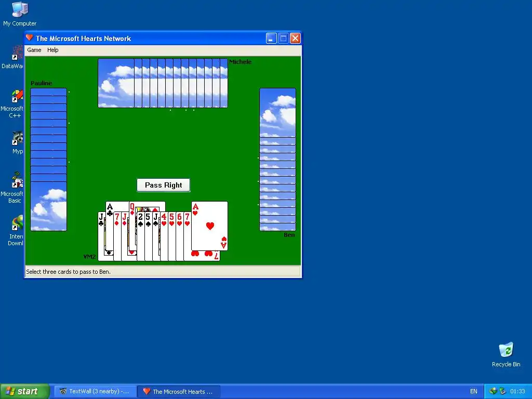Select the Recycle Bin desktop icon

pyautogui.click(x=506, y=355)
